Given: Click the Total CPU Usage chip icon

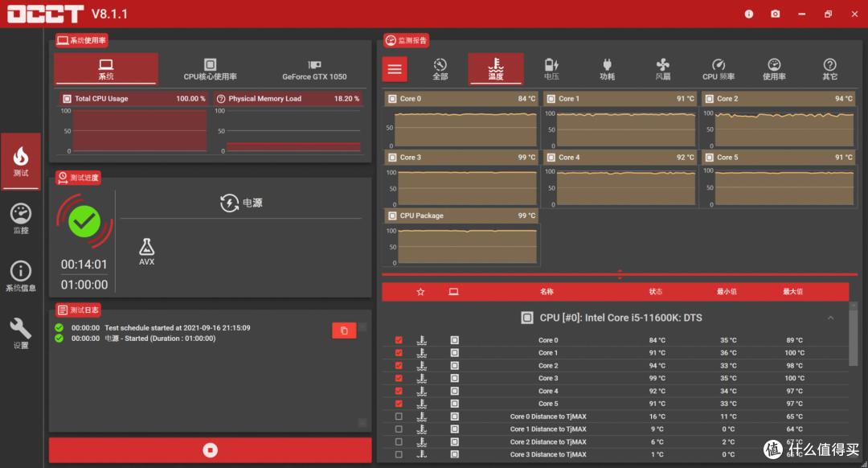Looking at the screenshot, I should pos(67,99).
